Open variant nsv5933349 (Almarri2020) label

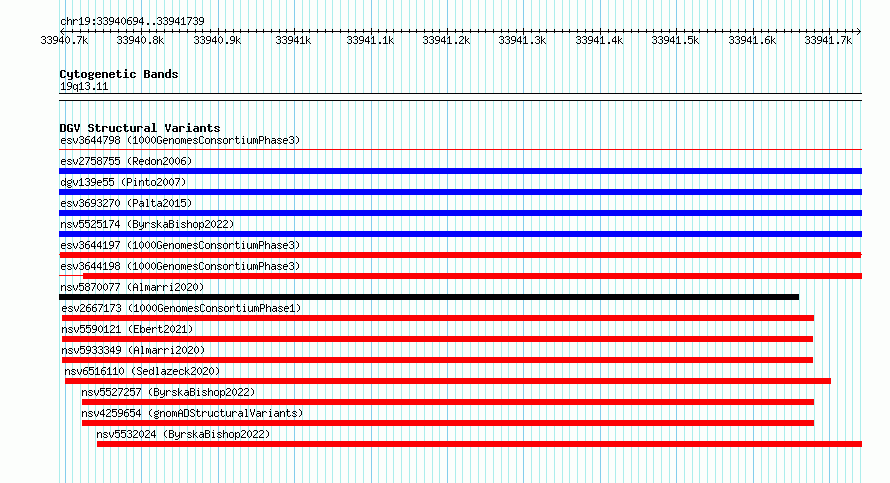pyautogui.click(x=133, y=350)
